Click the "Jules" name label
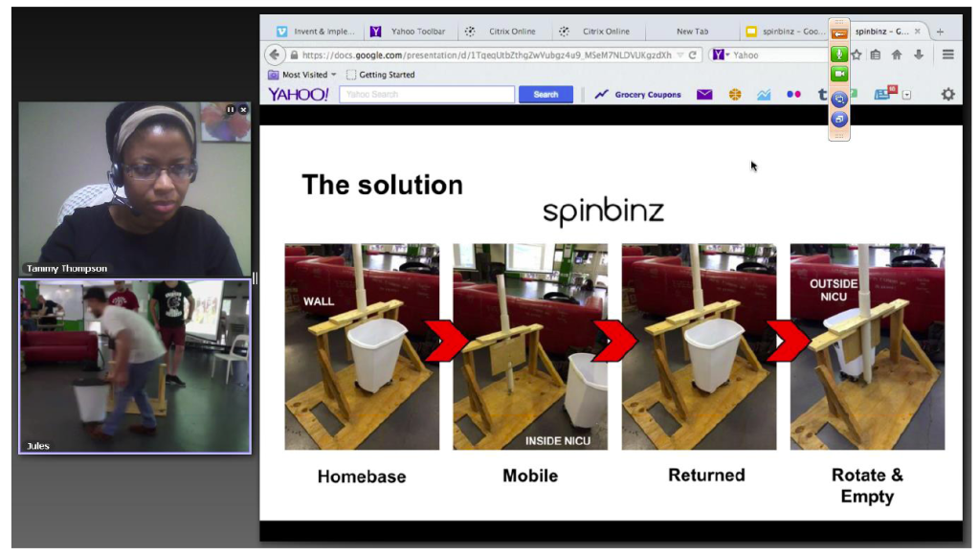This screenshot has height=555, width=980. [x=38, y=446]
